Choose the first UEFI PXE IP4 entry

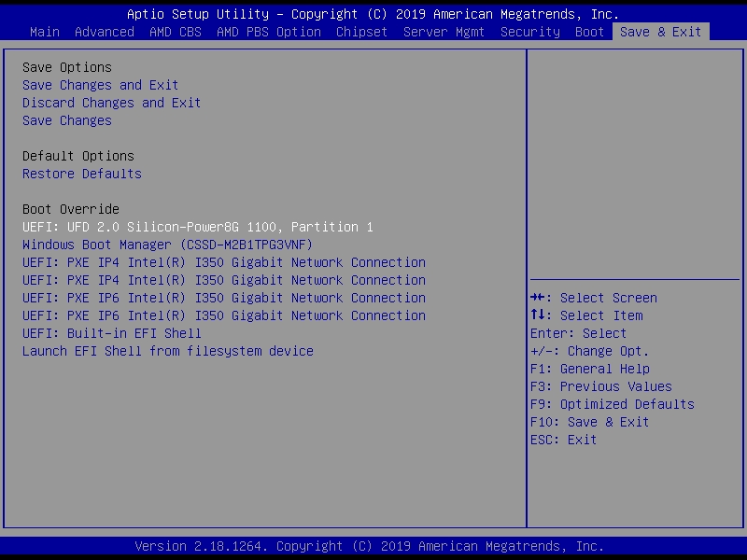pos(223,262)
